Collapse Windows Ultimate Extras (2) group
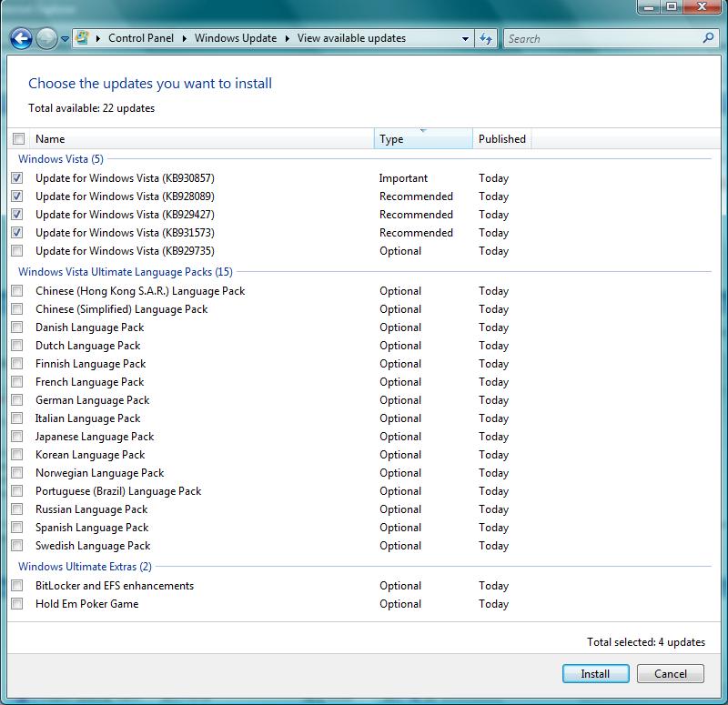 tap(85, 566)
